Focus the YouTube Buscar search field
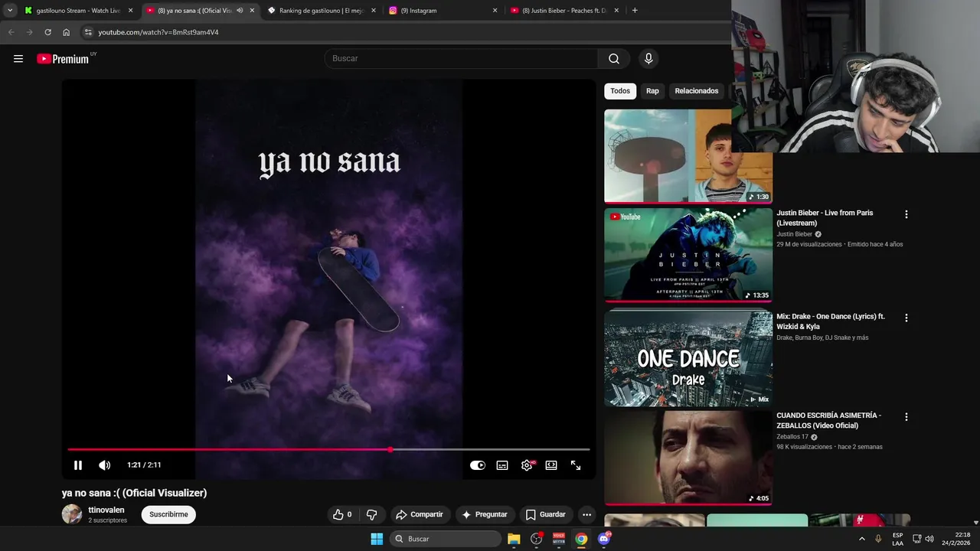This screenshot has width=980, height=551. (x=462, y=59)
